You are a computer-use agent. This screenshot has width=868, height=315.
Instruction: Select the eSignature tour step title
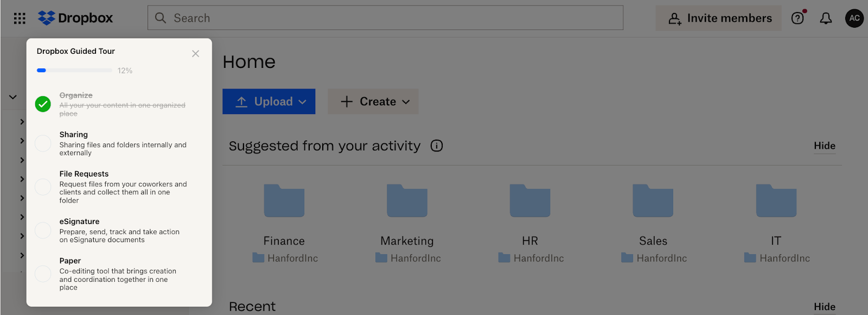80,222
